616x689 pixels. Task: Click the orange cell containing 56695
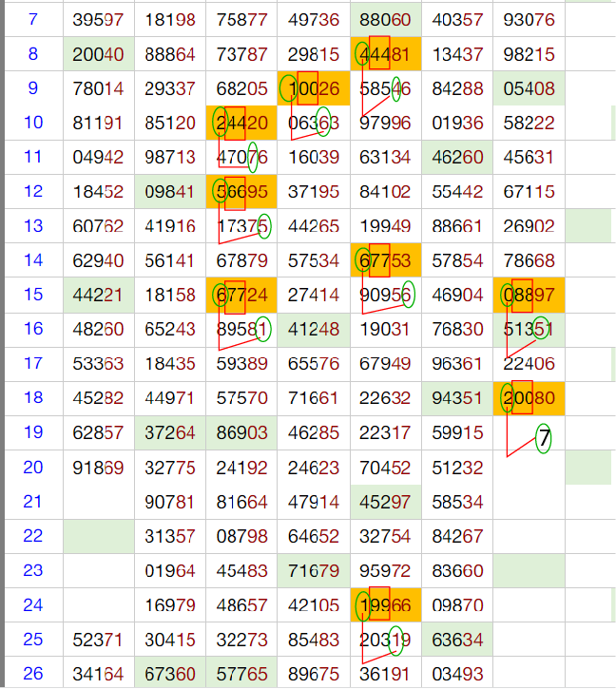242,191
